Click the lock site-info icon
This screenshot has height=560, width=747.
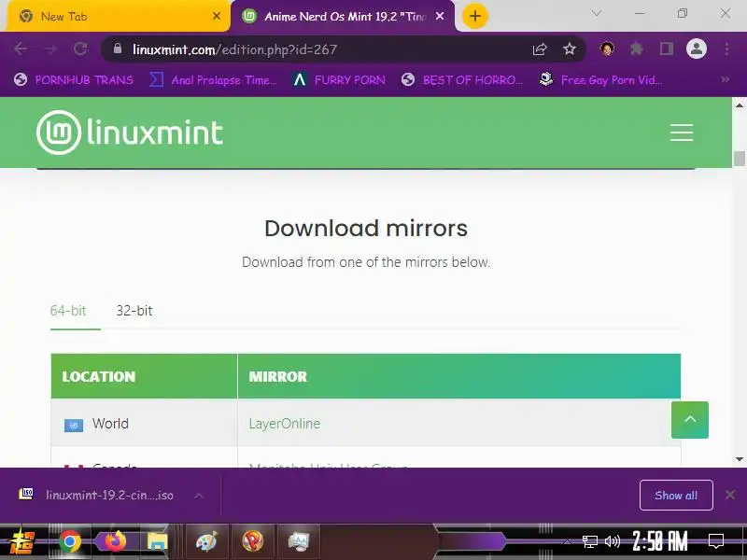pyautogui.click(x=118, y=49)
